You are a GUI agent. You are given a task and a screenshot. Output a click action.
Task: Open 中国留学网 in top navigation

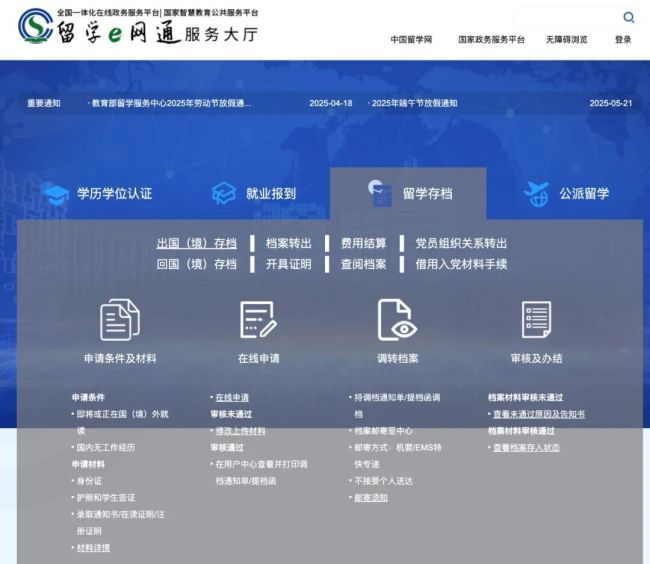coord(411,40)
